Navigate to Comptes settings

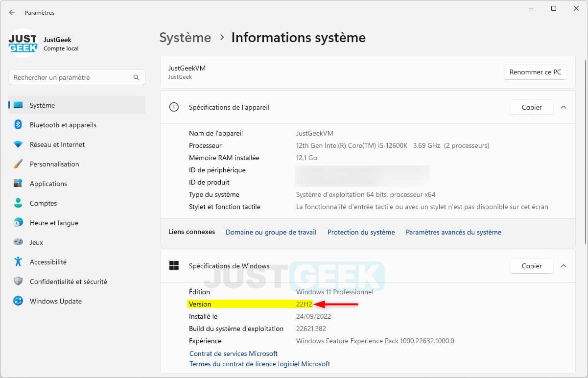[x=77, y=203]
